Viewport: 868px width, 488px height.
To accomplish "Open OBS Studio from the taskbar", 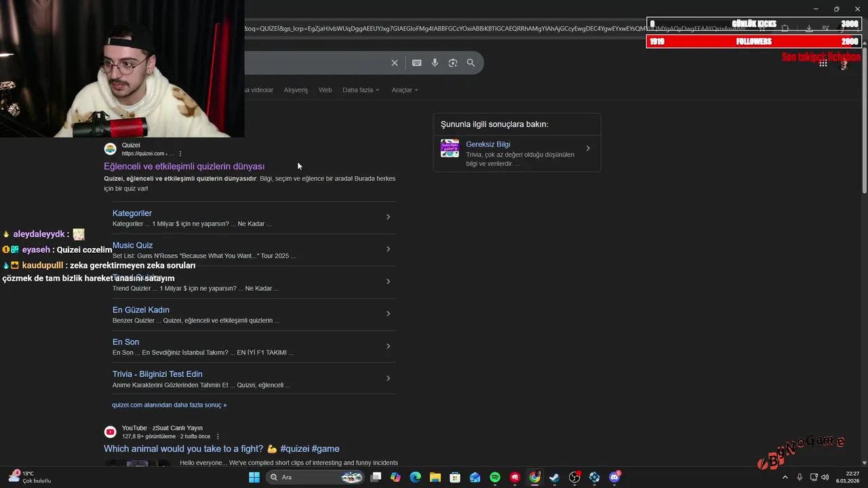I will (574, 477).
